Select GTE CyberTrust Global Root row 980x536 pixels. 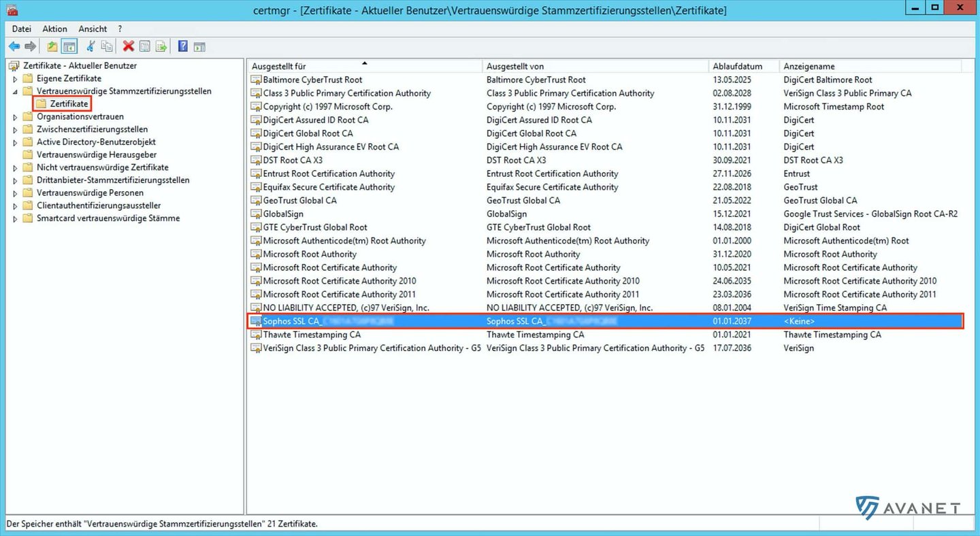[x=606, y=227]
